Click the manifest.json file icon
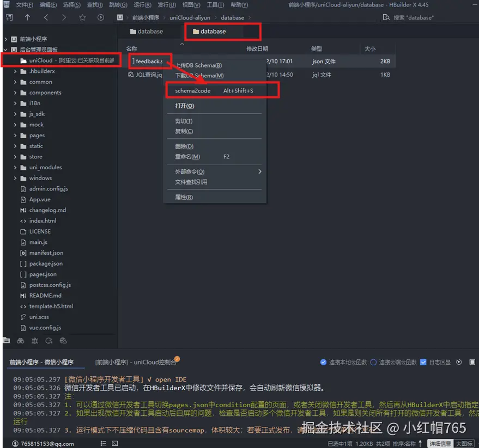The height and width of the screenshot is (448, 479). pyautogui.click(x=23, y=253)
